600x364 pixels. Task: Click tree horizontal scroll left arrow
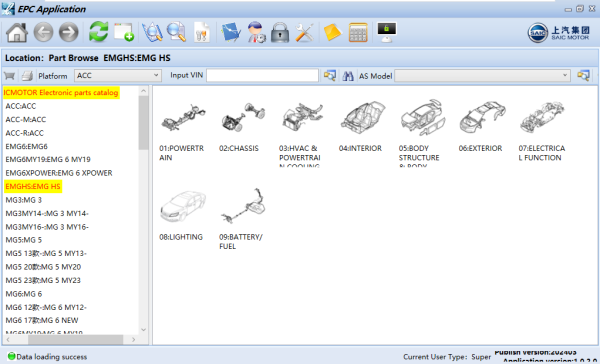point(8,340)
